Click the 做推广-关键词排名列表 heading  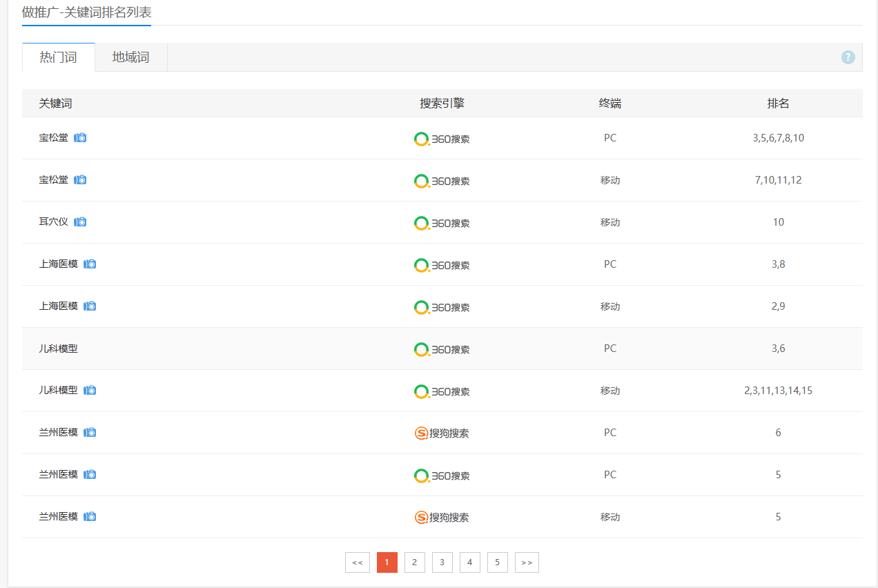click(86, 12)
